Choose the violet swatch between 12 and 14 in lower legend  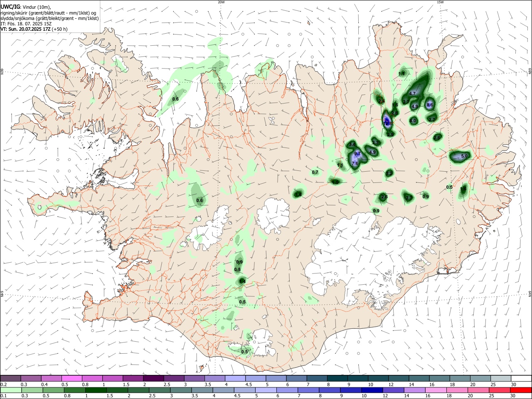[393, 390]
